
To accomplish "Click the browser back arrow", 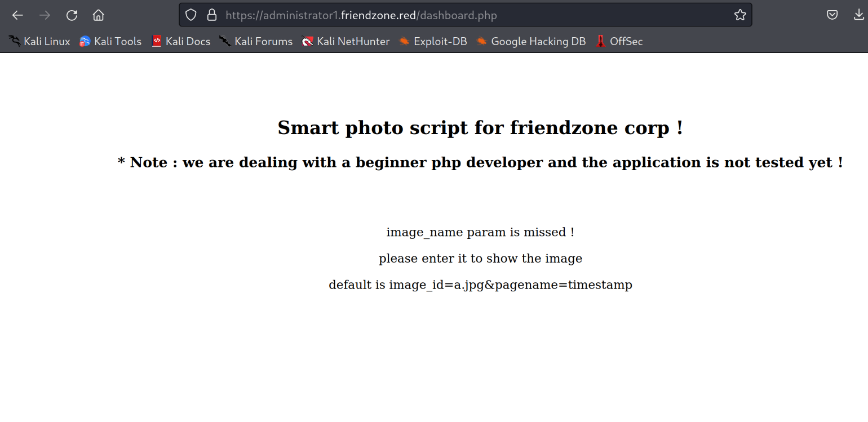I will tap(17, 15).
